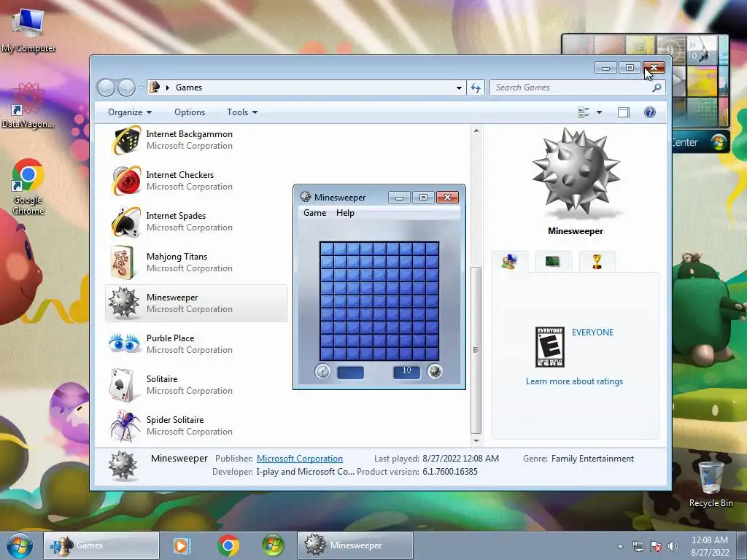Click the games list scrollbar down arrow
The width and height of the screenshot is (747, 560).
tap(476, 440)
